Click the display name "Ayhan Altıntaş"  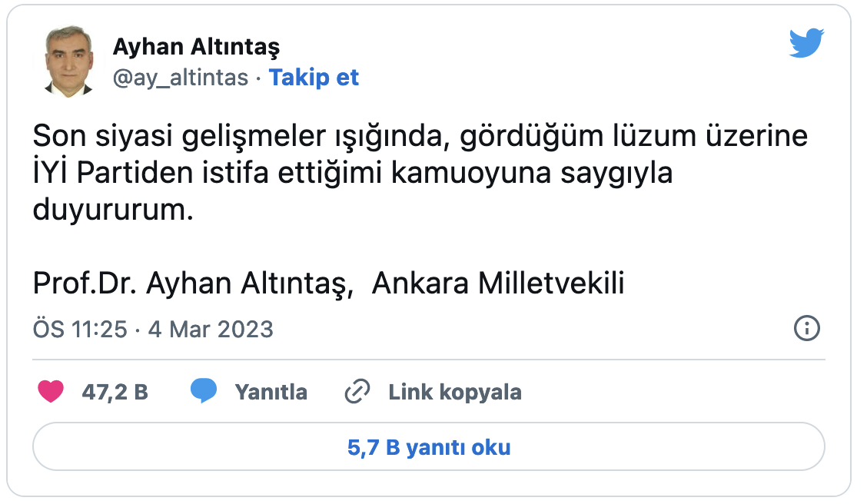(197, 46)
